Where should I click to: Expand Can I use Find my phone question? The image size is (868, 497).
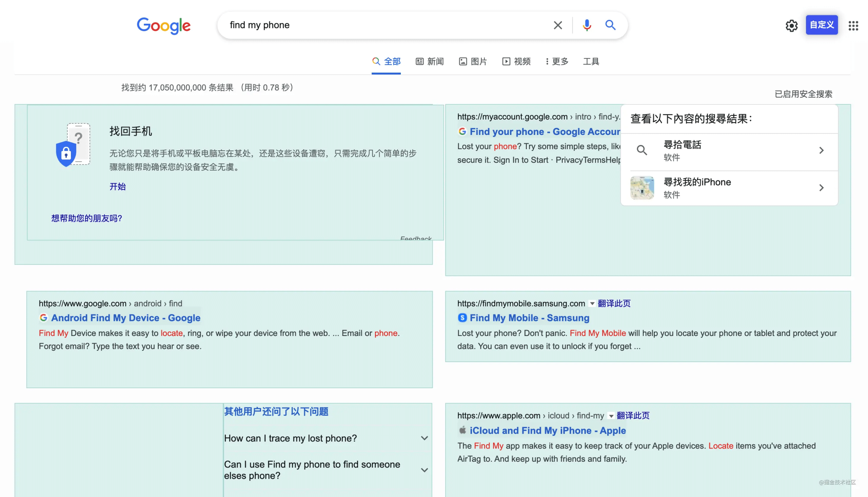tap(326, 470)
